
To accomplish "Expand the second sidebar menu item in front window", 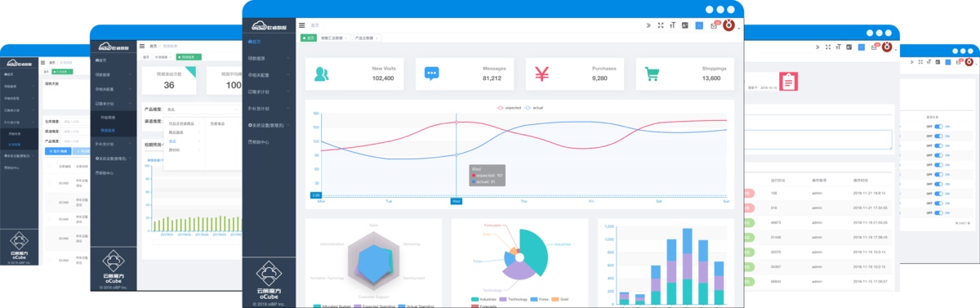I will point(269,58).
